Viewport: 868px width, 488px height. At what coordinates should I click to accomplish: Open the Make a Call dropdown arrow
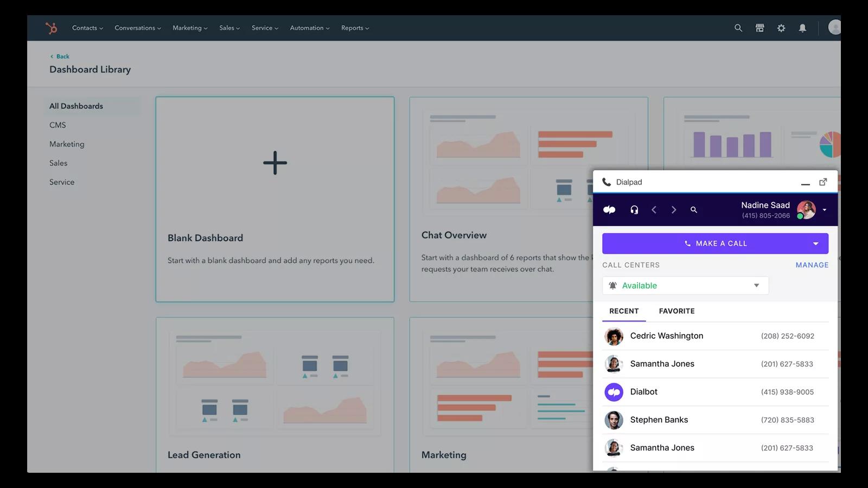click(x=815, y=243)
